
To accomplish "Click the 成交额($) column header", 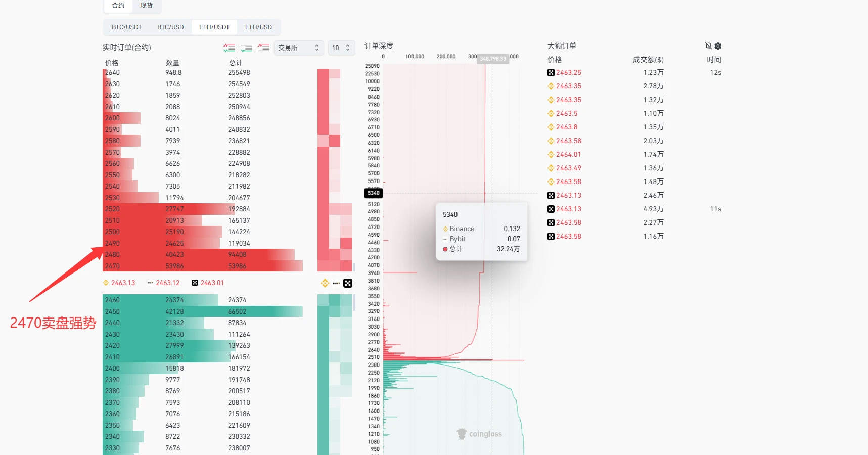I will pyautogui.click(x=648, y=60).
